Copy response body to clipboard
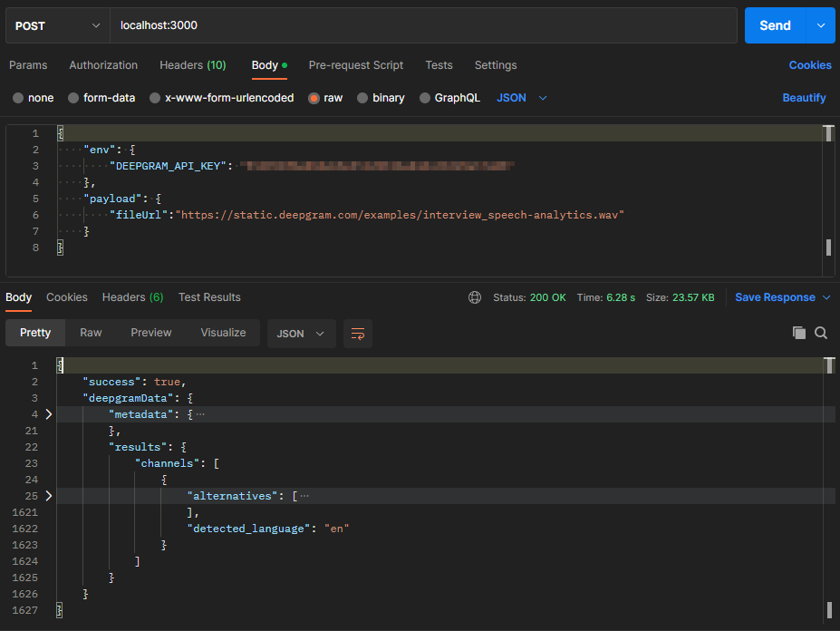 [798, 333]
